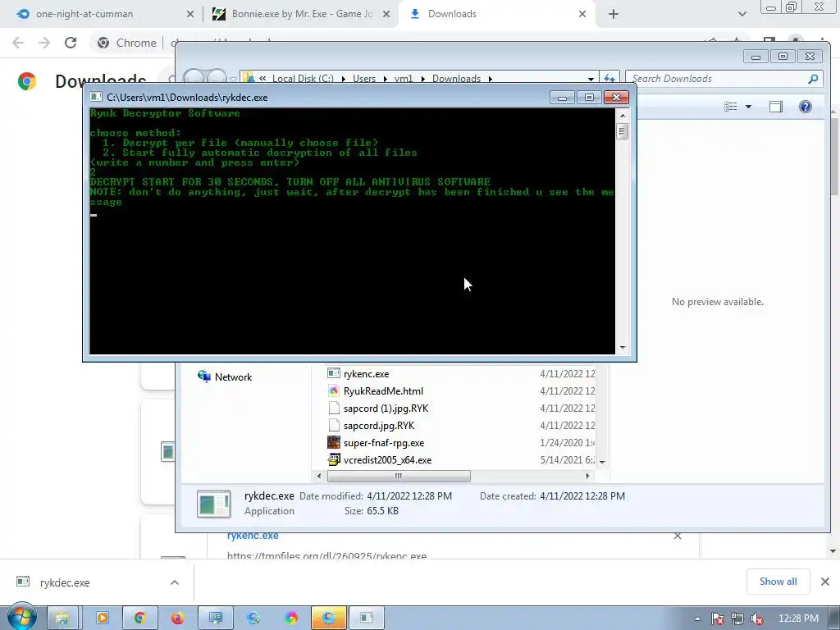
Task: Go back in Chrome
Action: (18, 43)
